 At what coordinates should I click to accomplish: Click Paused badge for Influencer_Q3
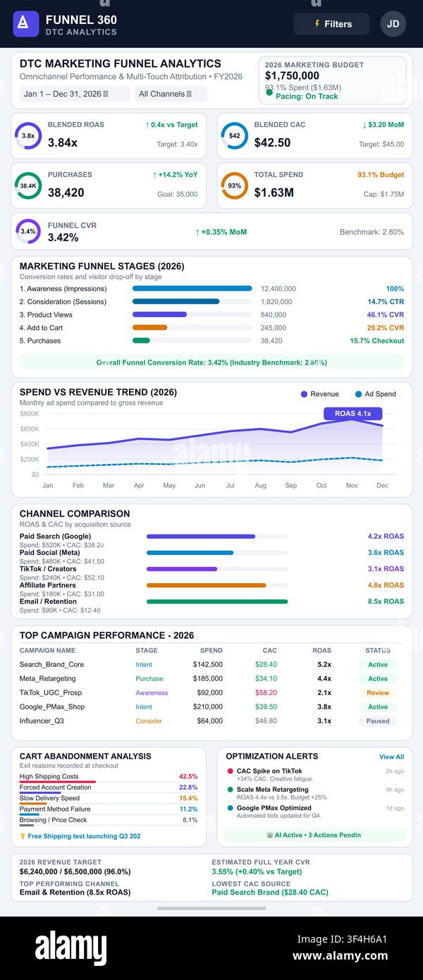coord(378,721)
